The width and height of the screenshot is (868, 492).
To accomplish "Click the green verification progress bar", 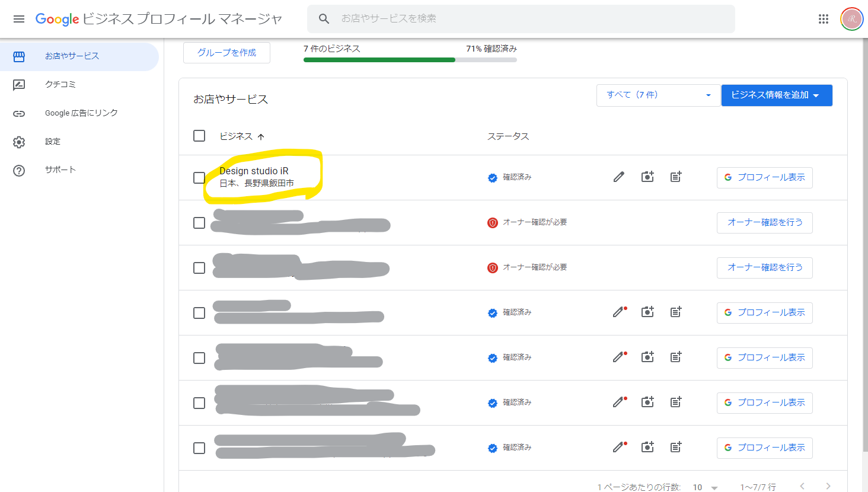I will (x=379, y=60).
